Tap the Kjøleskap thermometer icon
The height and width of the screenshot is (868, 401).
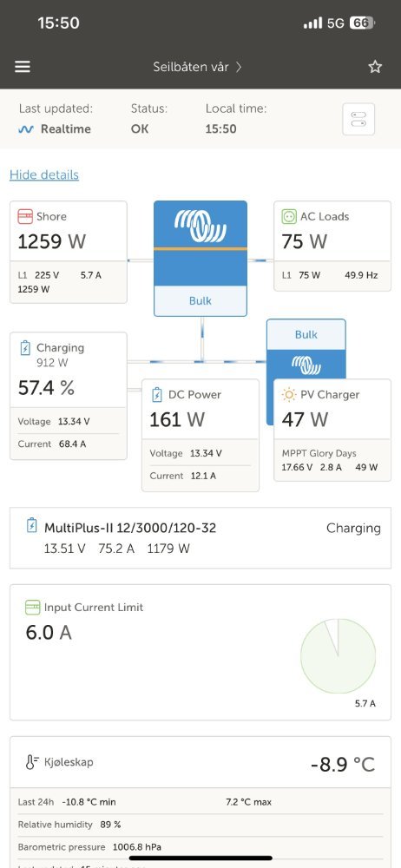pos(32,762)
